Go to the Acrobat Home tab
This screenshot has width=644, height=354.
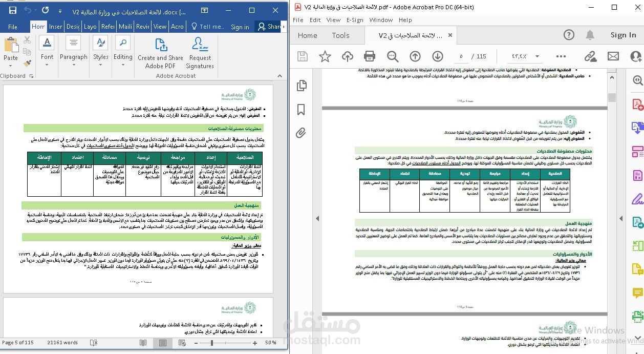[308, 35]
